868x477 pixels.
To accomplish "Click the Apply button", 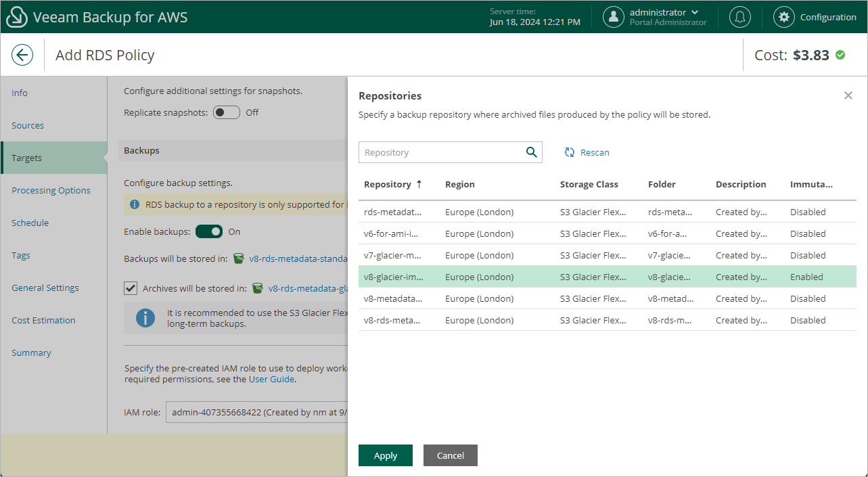I will [386, 455].
